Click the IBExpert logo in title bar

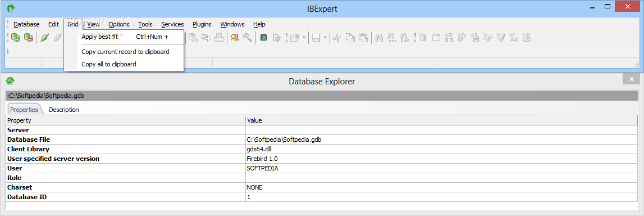point(11,8)
